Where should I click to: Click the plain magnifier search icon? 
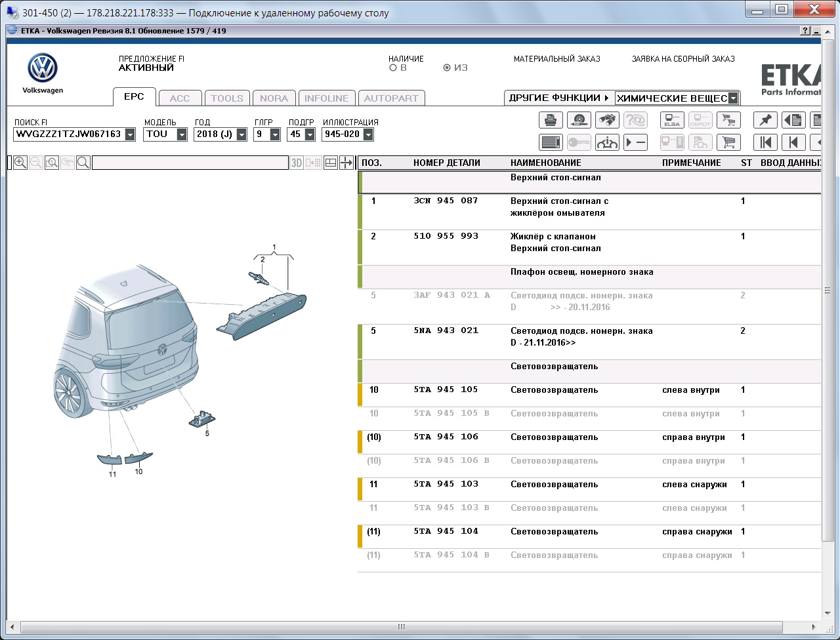[x=83, y=163]
